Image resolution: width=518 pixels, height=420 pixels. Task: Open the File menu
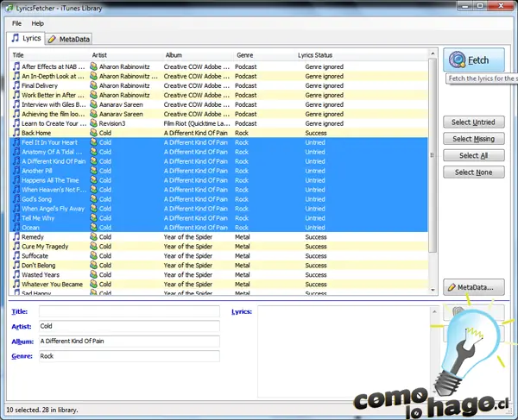pos(16,23)
